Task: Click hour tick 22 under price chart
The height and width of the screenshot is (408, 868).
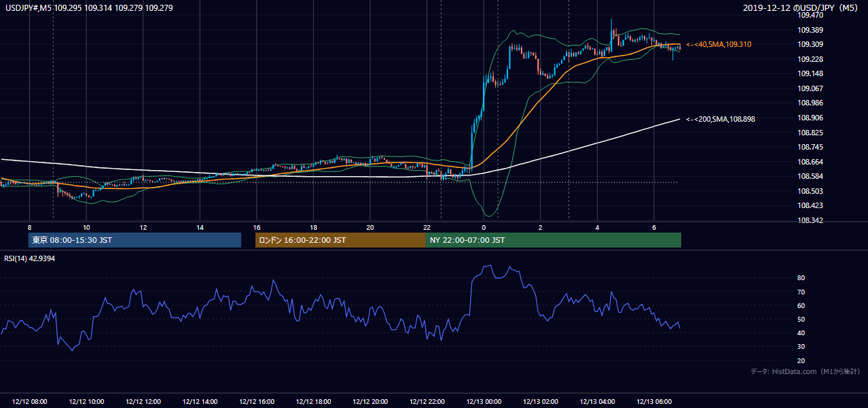Action: click(x=427, y=227)
